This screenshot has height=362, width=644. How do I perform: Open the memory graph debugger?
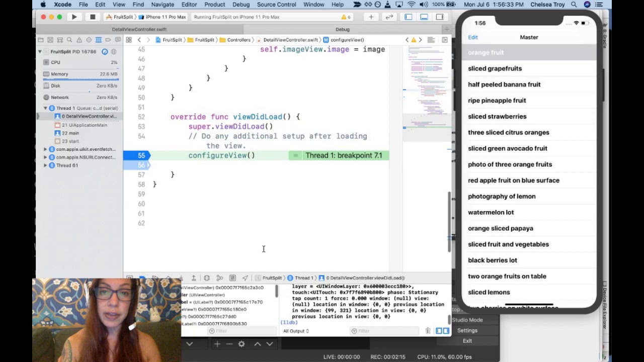(220, 278)
